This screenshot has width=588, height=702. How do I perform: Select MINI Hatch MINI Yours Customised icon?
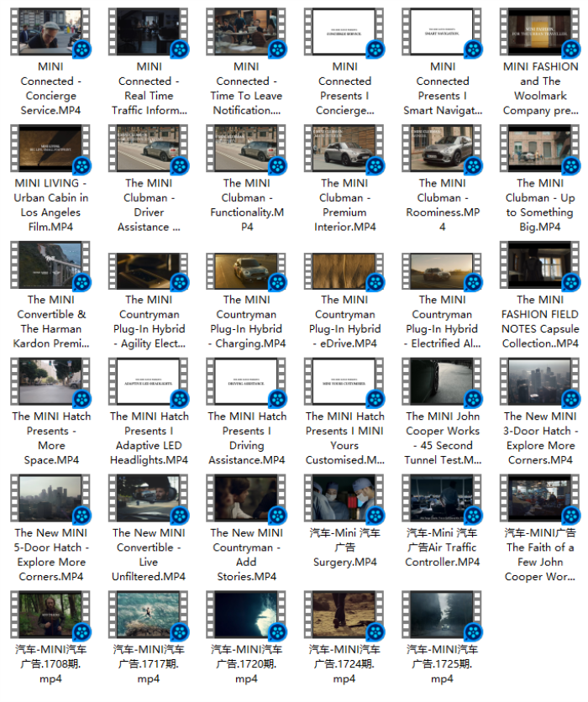[344, 381]
